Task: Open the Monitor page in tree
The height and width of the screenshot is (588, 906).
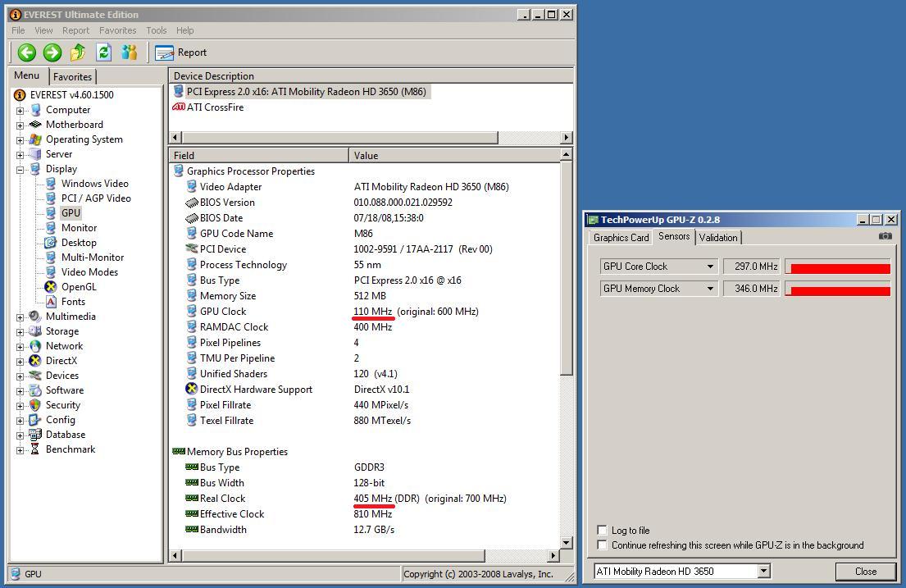Action: [x=80, y=228]
